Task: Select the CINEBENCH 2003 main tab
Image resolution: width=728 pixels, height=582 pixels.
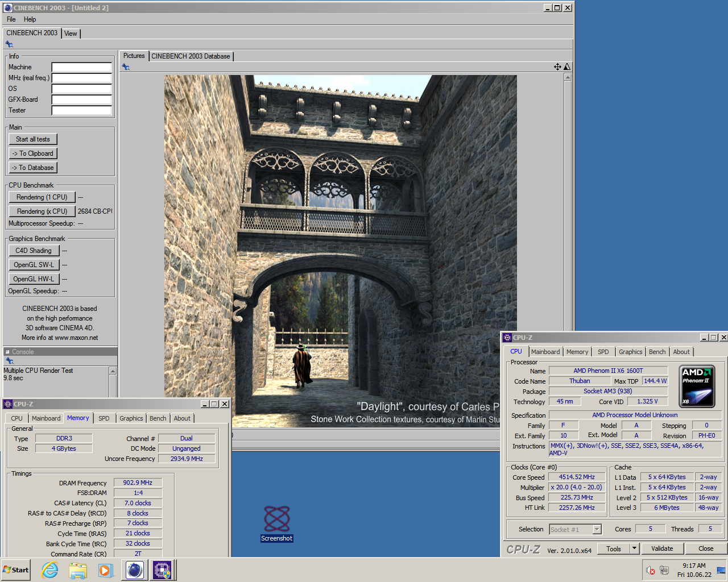Action: [32, 33]
